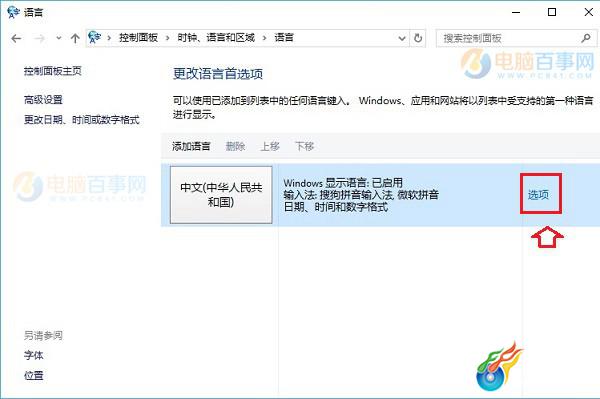This screenshot has height=399, width=600.
Task: Click 添加语言 in the toolbar
Action: click(x=191, y=146)
